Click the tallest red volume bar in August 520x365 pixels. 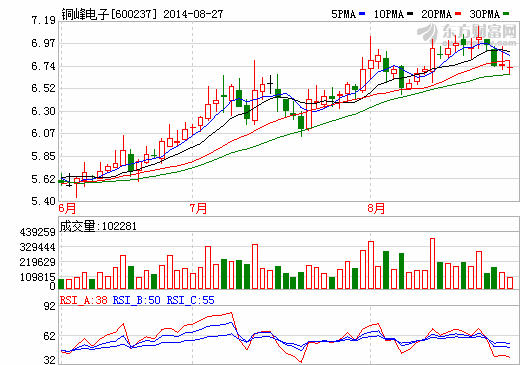(432, 263)
